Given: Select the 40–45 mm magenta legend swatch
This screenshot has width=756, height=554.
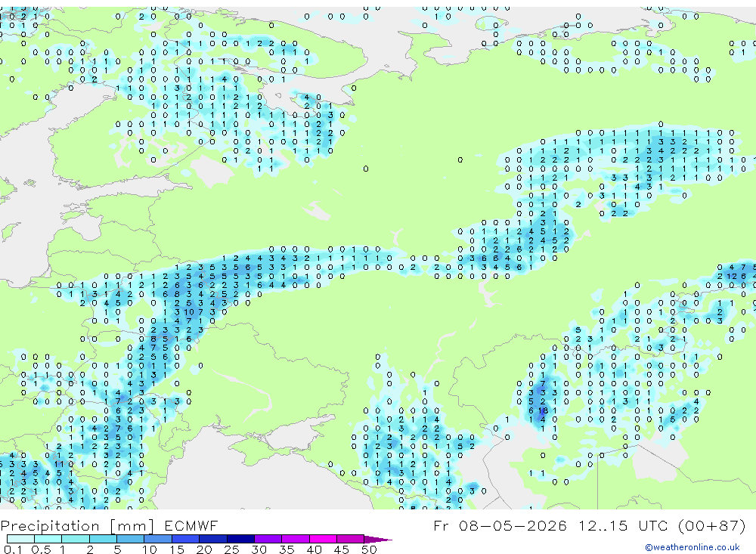Looking at the screenshot, I should click(x=323, y=539).
